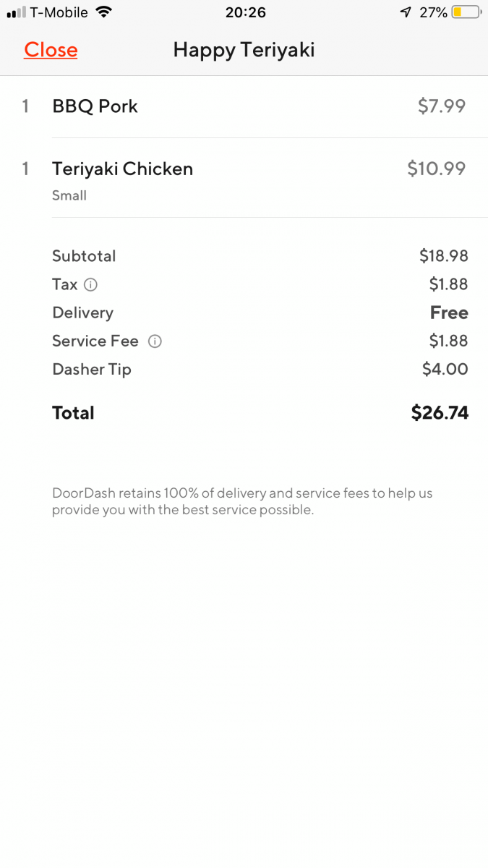Tap the Delivery Free label

click(x=449, y=312)
